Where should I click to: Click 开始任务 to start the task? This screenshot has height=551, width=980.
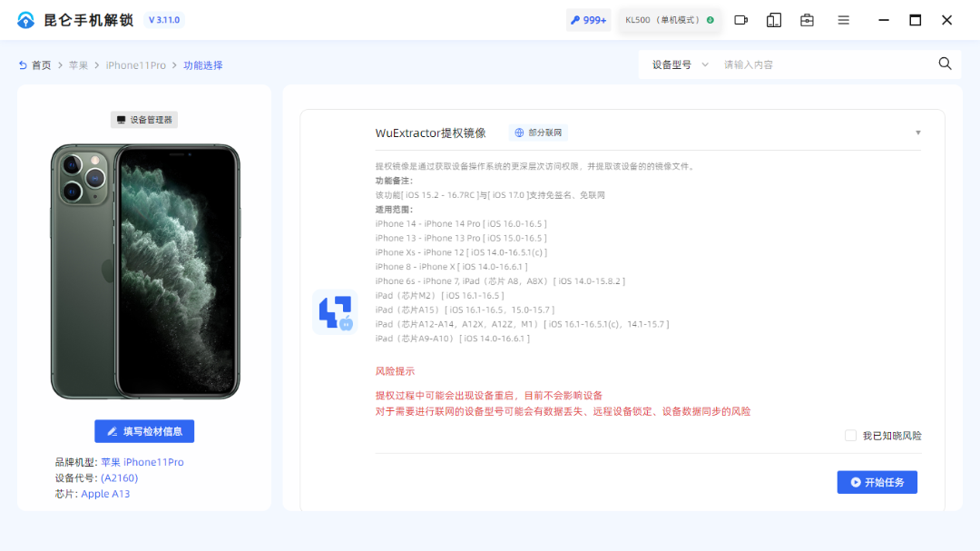tap(877, 482)
